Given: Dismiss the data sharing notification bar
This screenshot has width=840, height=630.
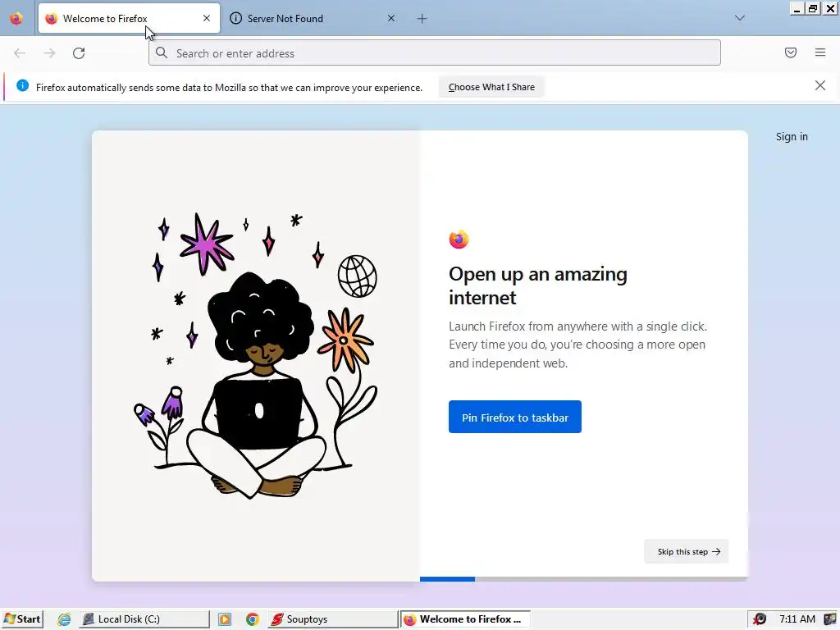Looking at the screenshot, I should click(820, 85).
